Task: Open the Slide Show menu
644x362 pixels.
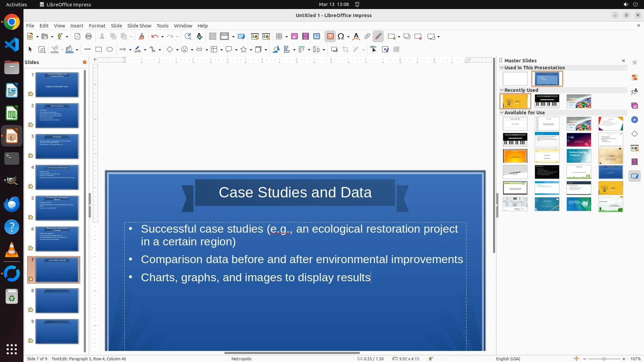Action: [x=139, y=26]
